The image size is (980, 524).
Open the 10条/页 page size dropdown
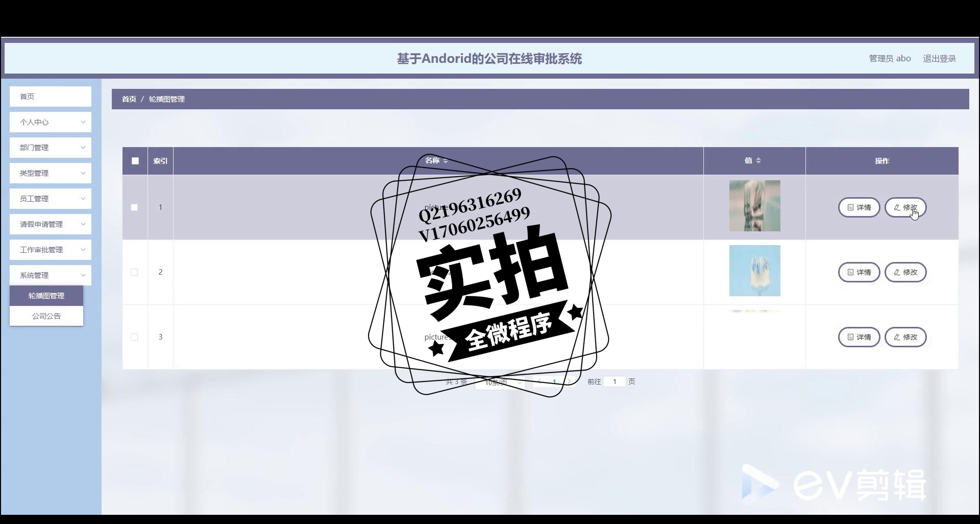tap(500, 382)
